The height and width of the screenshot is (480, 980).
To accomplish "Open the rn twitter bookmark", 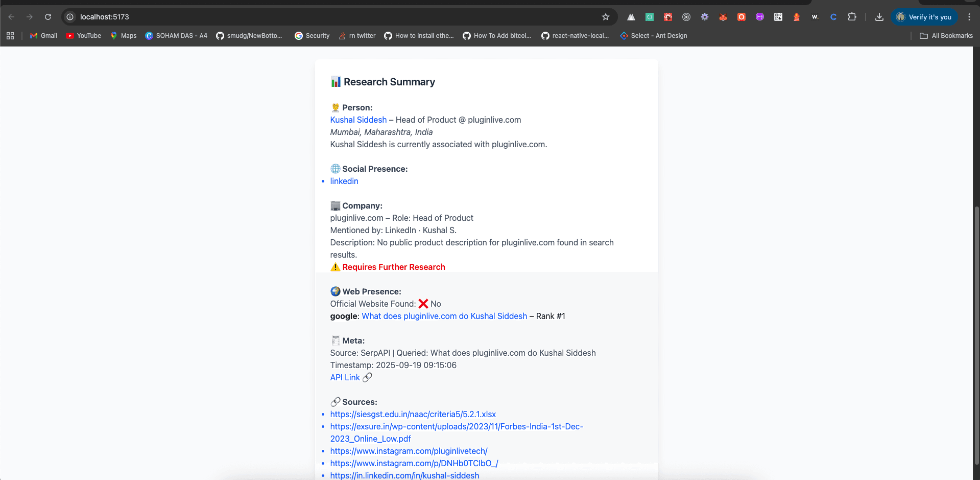I will pos(357,36).
